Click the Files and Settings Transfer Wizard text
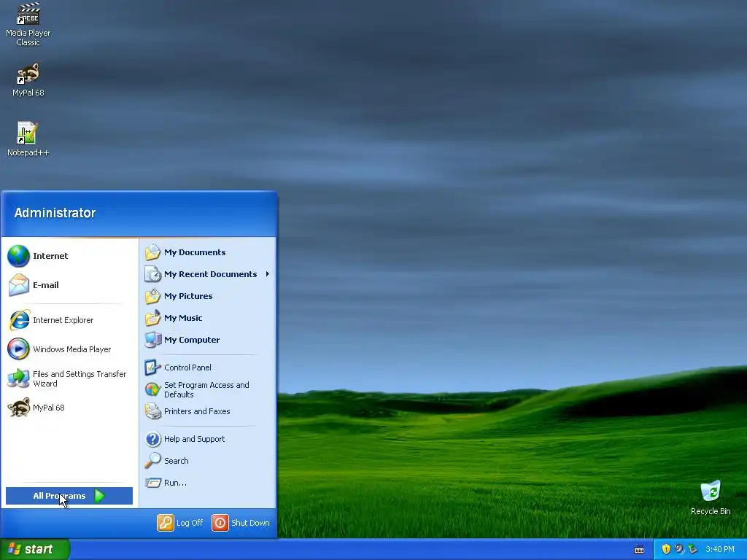747x560 pixels. [x=80, y=378]
